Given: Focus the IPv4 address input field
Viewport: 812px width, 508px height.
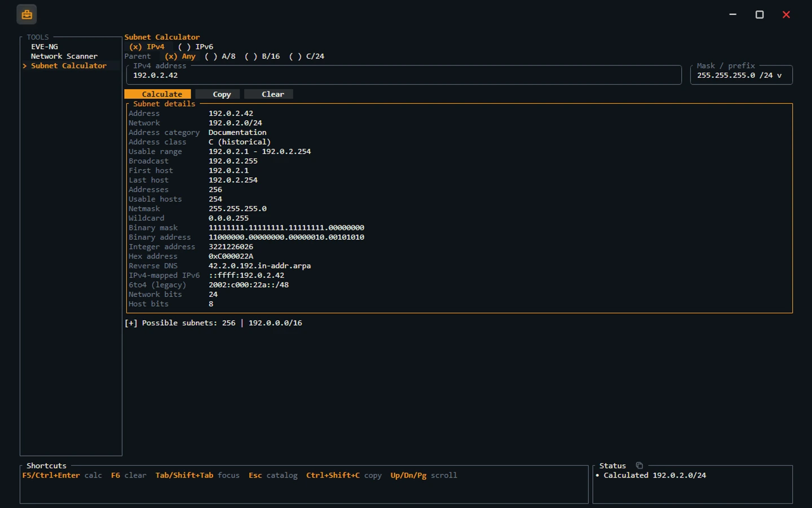Looking at the screenshot, I should [x=405, y=75].
